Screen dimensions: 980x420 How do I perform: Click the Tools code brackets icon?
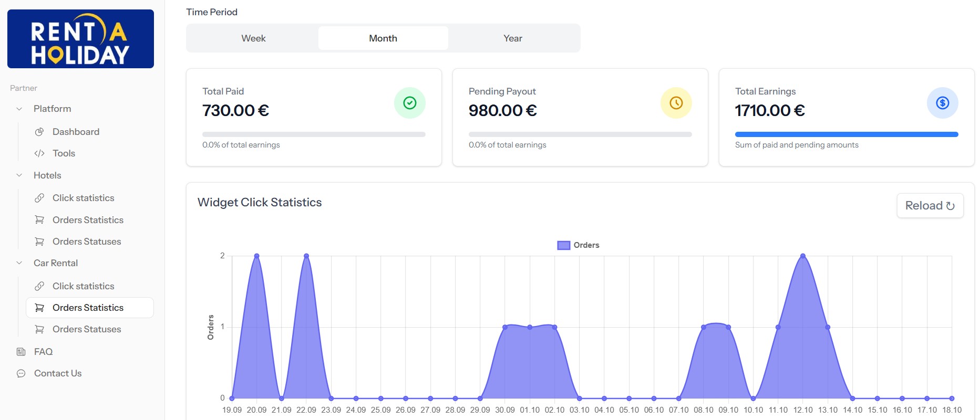click(x=39, y=153)
